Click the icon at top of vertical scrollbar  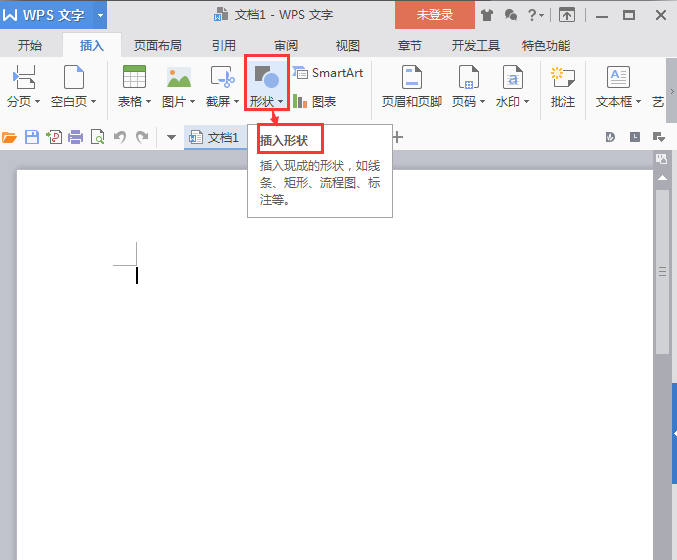pyautogui.click(x=661, y=158)
